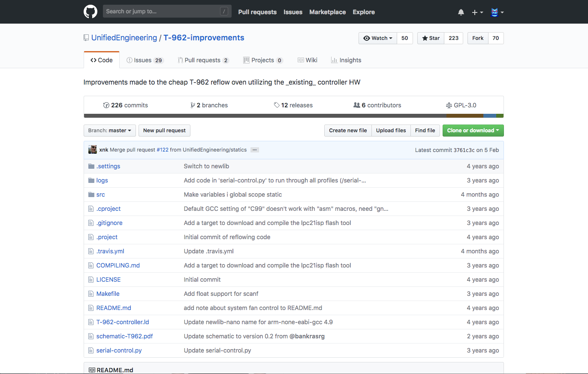Open the Insights tab
This screenshot has height=374, width=588.
pos(346,60)
